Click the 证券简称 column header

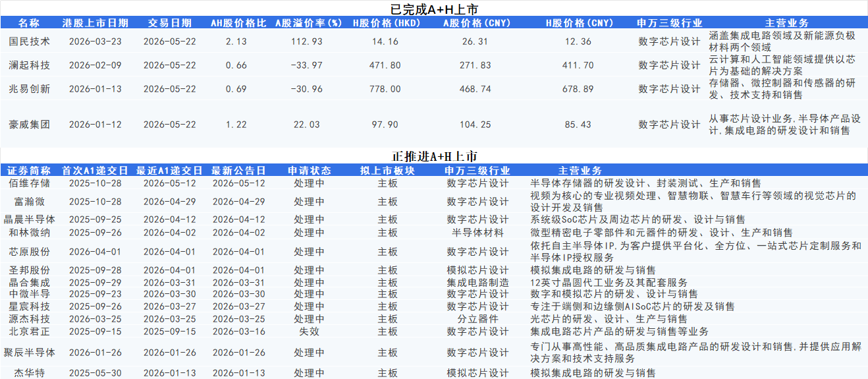[x=29, y=171]
